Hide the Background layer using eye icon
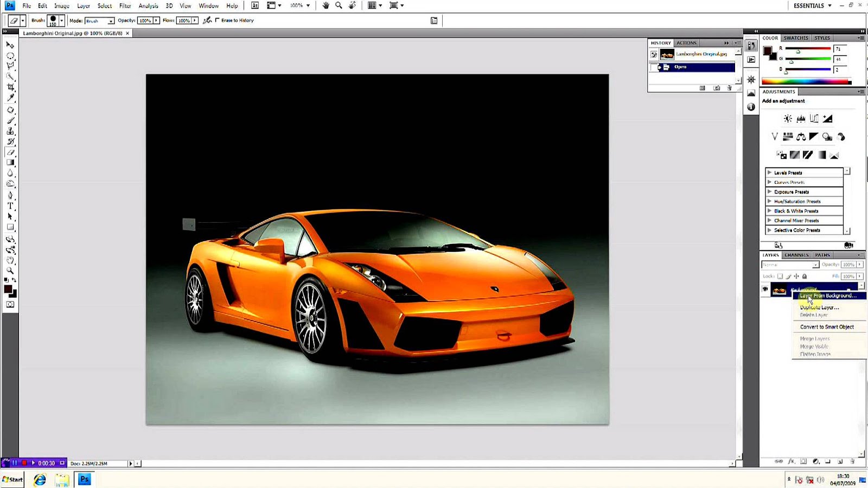This screenshot has width=868, height=488. click(x=765, y=290)
